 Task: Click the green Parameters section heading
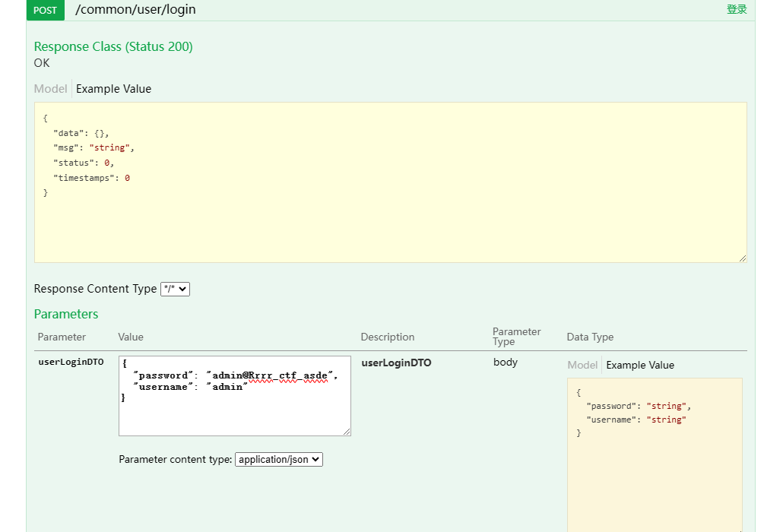click(x=66, y=314)
